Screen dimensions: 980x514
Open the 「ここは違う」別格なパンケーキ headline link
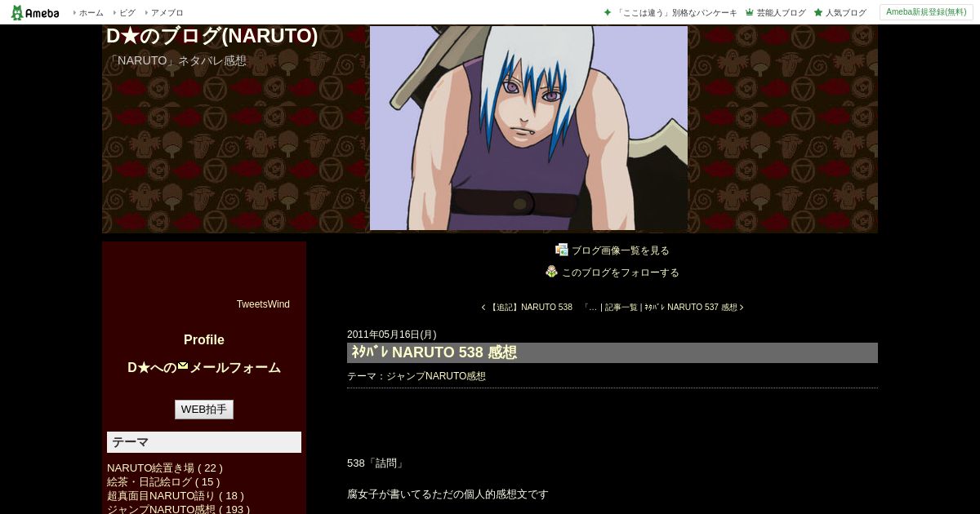pos(676,12)
